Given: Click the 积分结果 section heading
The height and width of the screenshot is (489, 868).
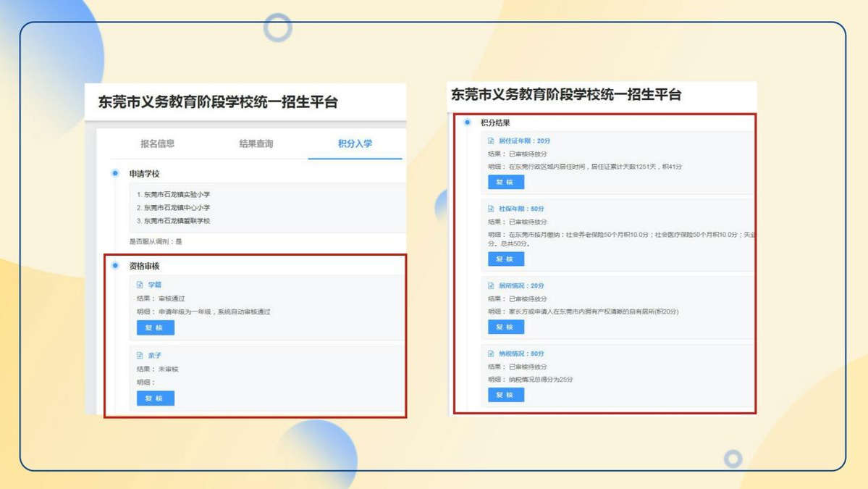Looking at the screenshot, I should [495, 122].
